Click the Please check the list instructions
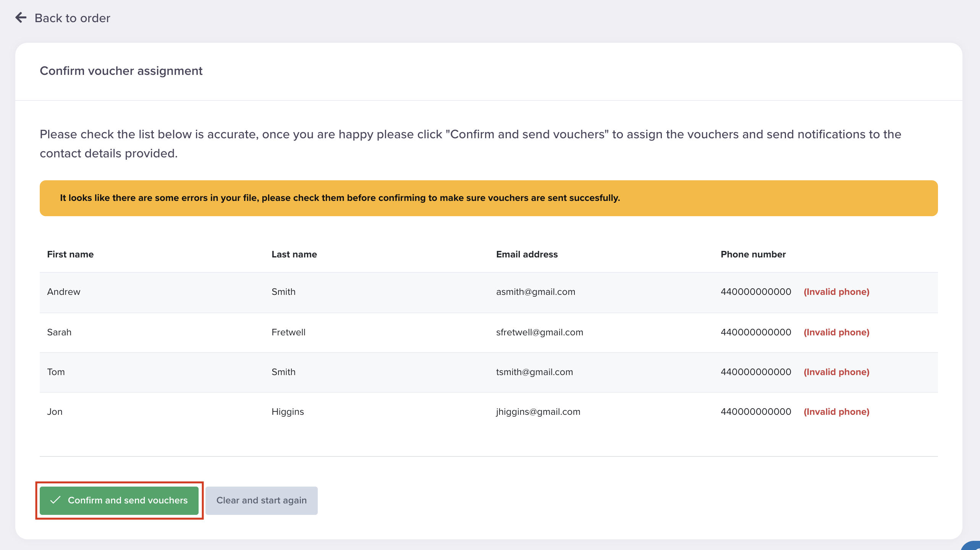 [471, 144]
